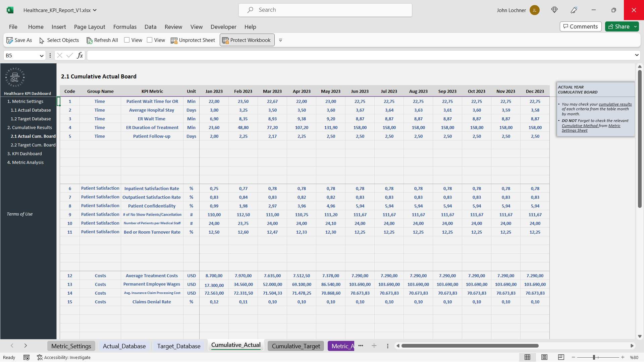Switch to Page Layout view icon
Image resolution: width=644 pixels, height=362 pixels.
click(544, 357)
